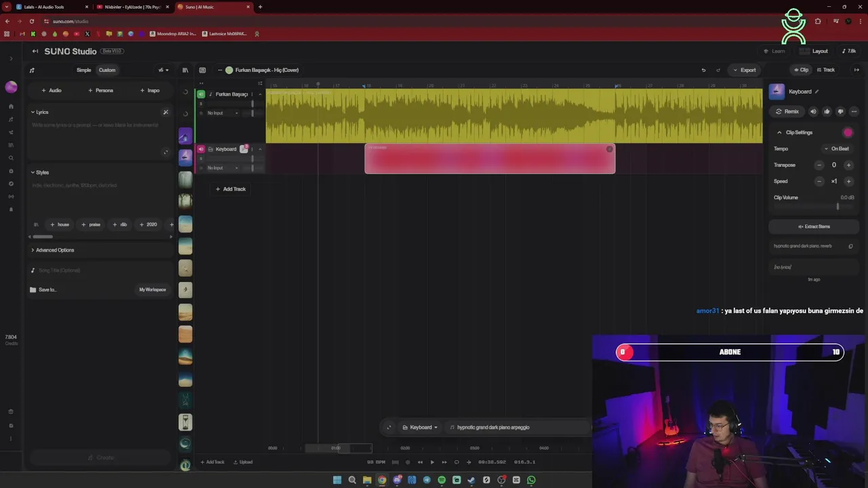868x488 pixels.
Task: Click Upload in the bottom bar
Action: [243, 462]
